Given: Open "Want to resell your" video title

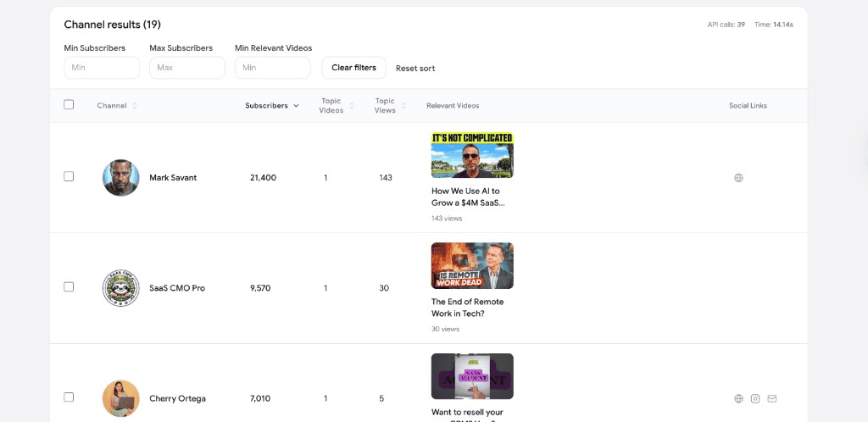Looking at the screenshot, I should [x=467, y=412].
